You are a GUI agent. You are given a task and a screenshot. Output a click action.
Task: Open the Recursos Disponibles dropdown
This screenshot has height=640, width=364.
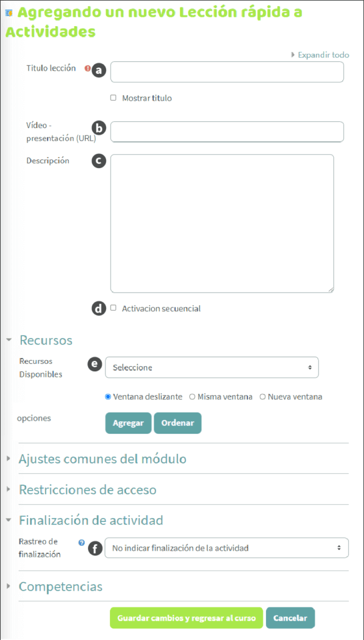[212, 367]
